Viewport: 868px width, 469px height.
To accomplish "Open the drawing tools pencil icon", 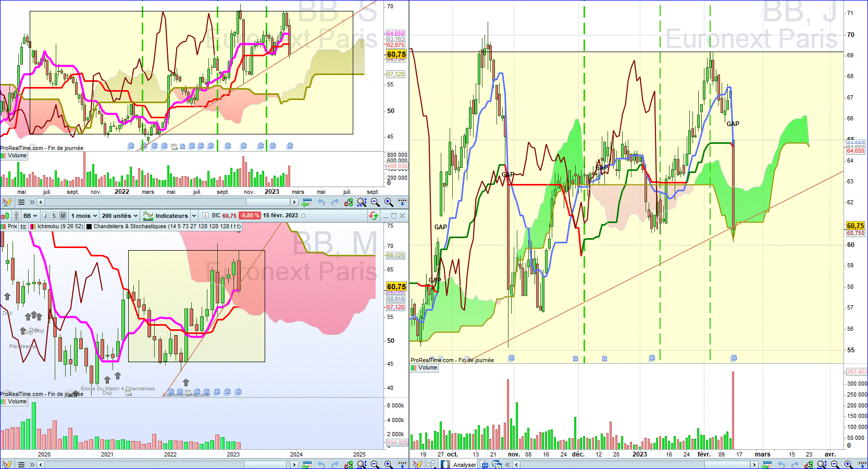I will 7,202.
